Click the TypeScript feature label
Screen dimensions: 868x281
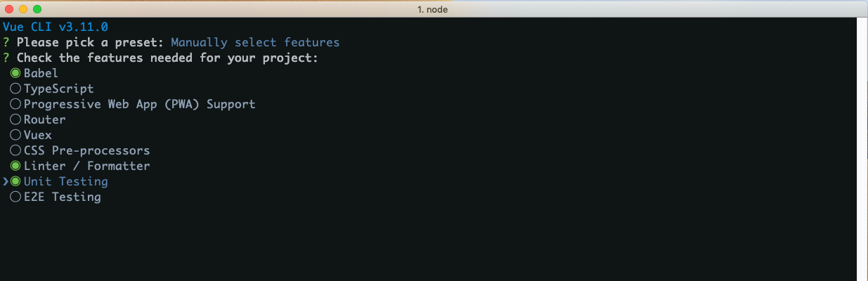(58, 89)
